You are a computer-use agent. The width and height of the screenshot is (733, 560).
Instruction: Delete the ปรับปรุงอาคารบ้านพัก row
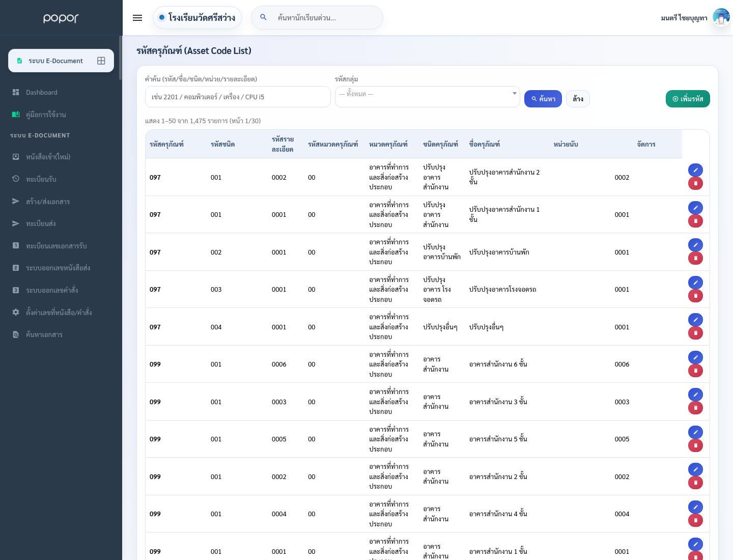coord(695,258)
